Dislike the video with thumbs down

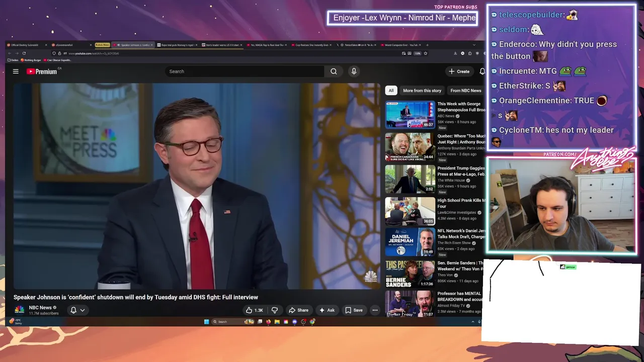tap(275, 310)
